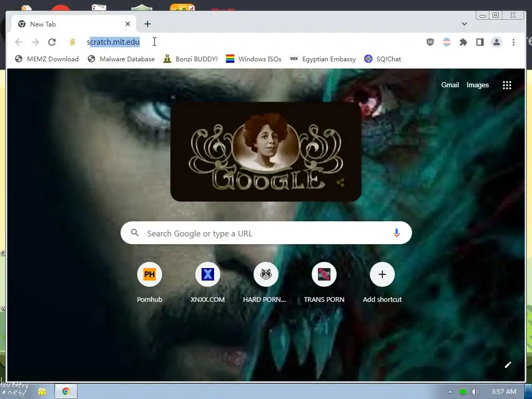The width and height of the screenshot is (532, 399).
Task: Open the profile avatar menu
Action: pyautogui.click(x=496, y=42)
